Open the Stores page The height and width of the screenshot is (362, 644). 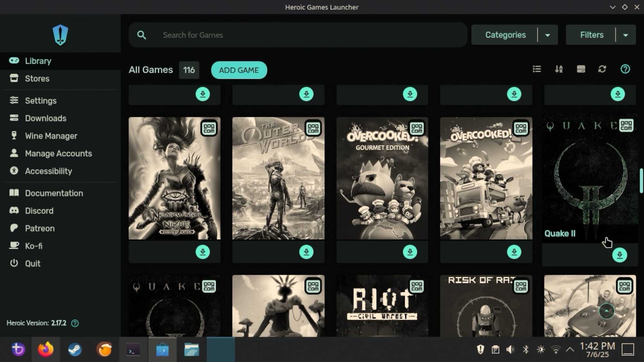[60, 79]
